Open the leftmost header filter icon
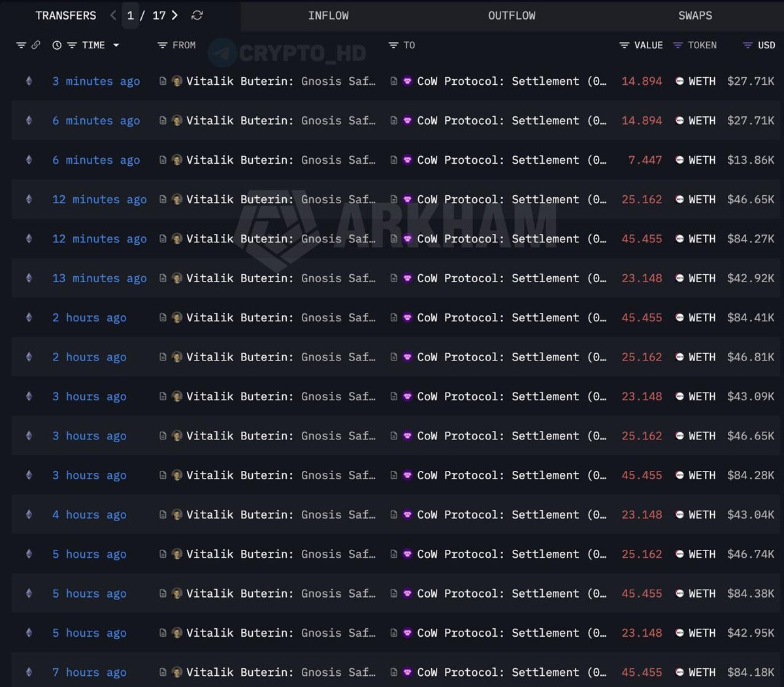Screen dimensions: 784x687 21,45
